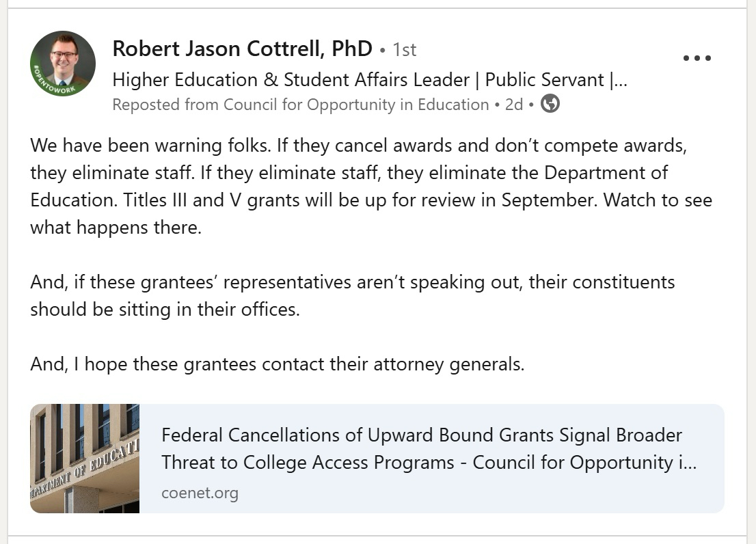
Task: Click the attorney generals sentence
Action: tap(277, 364)
